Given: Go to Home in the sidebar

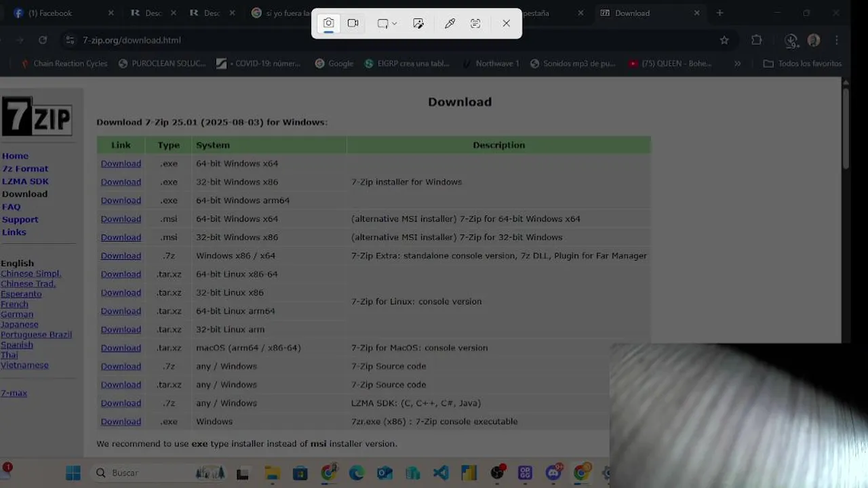Looking at the screenshot, I should (x=15, y=156).
